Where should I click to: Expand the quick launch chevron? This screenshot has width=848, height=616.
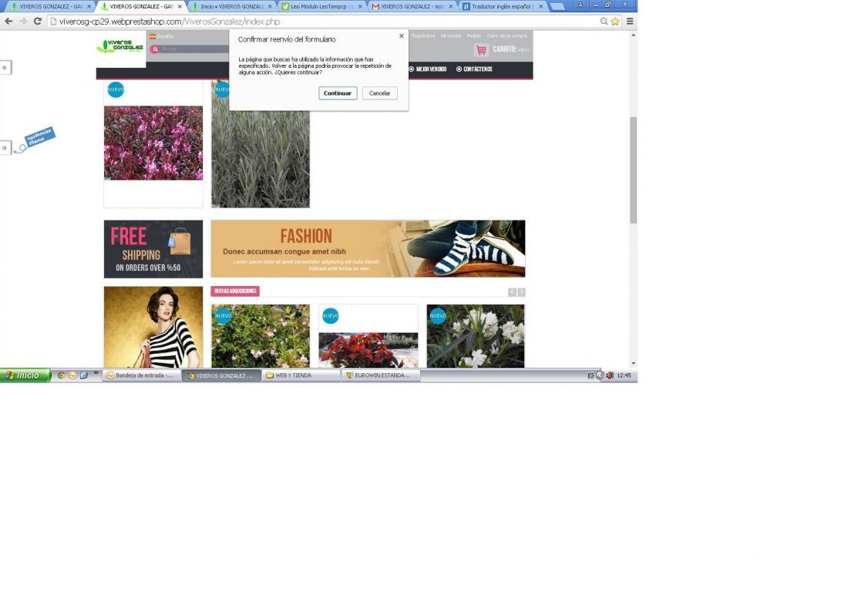(96, 372)
